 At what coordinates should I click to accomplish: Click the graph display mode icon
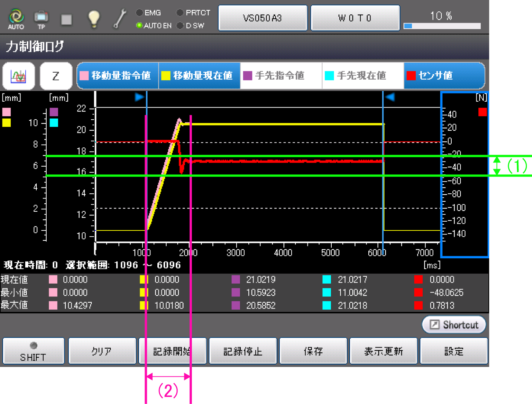tap(19, 76)
